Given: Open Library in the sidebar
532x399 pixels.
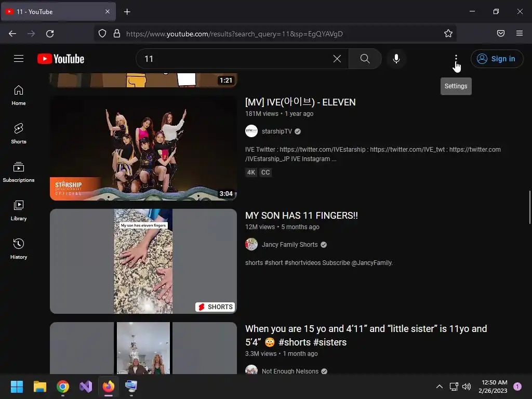Looking at the screenshot, I should pos(19,211).
